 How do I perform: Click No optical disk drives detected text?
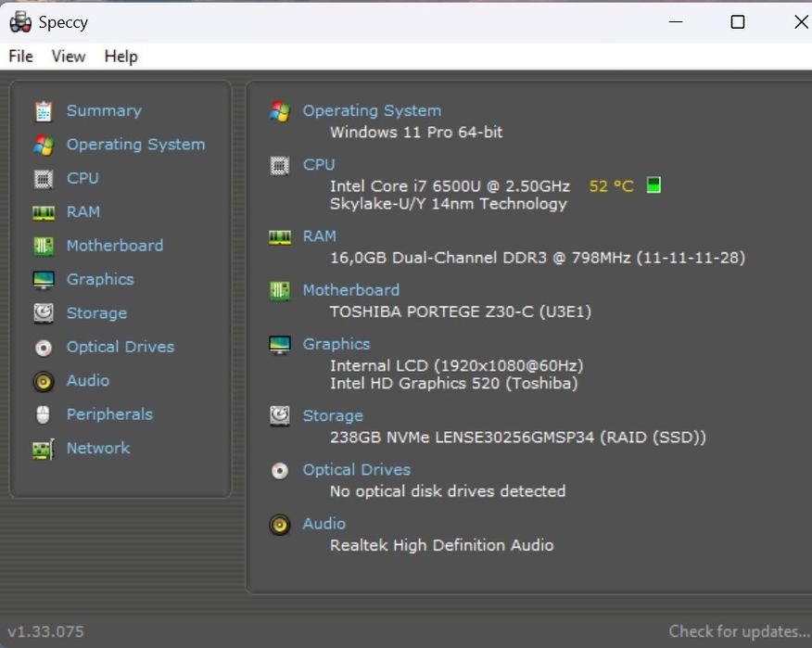tap(448, 491)
